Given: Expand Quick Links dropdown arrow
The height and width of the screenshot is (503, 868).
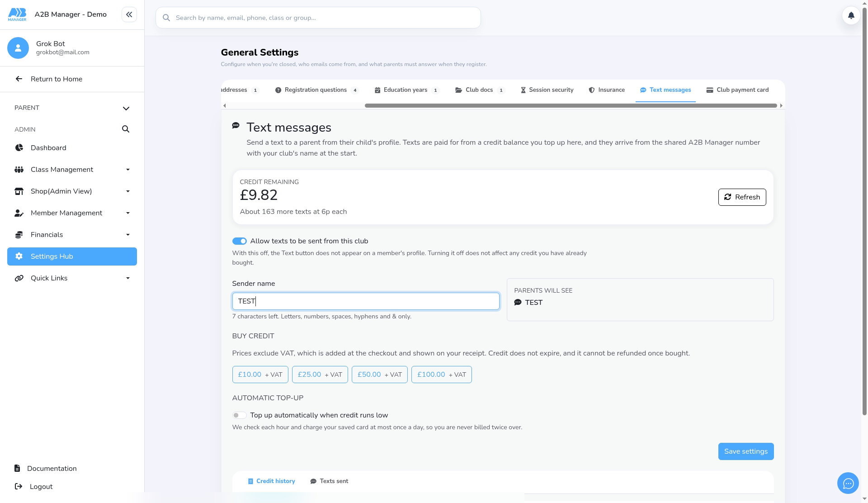Looking at the screenshot, I should (128, 278).
